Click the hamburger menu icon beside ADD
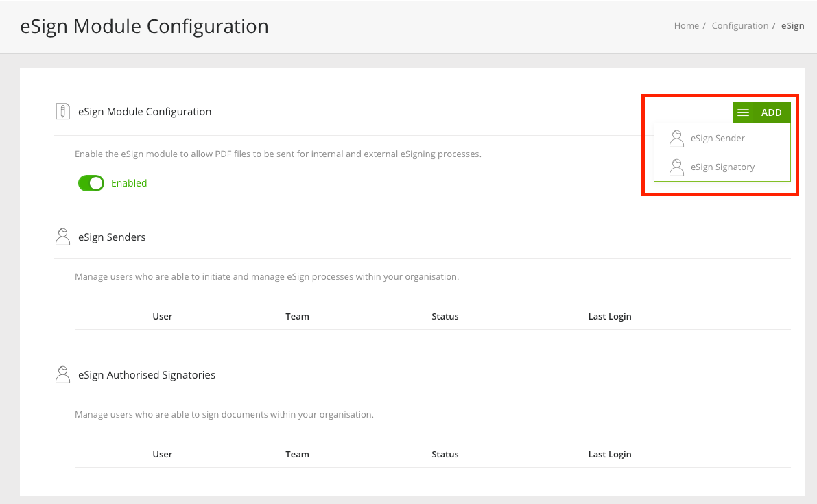 [x=743, y=112]
